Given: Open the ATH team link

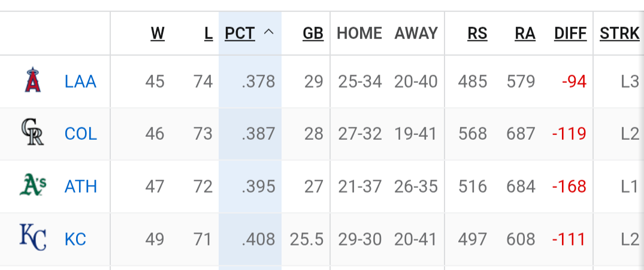Looking at the screenshot, I should 81,187.
